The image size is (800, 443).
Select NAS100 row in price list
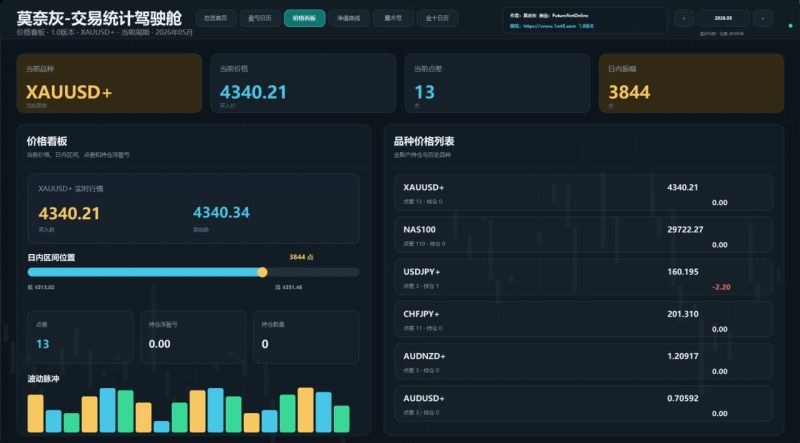click(x=584, y=235)
